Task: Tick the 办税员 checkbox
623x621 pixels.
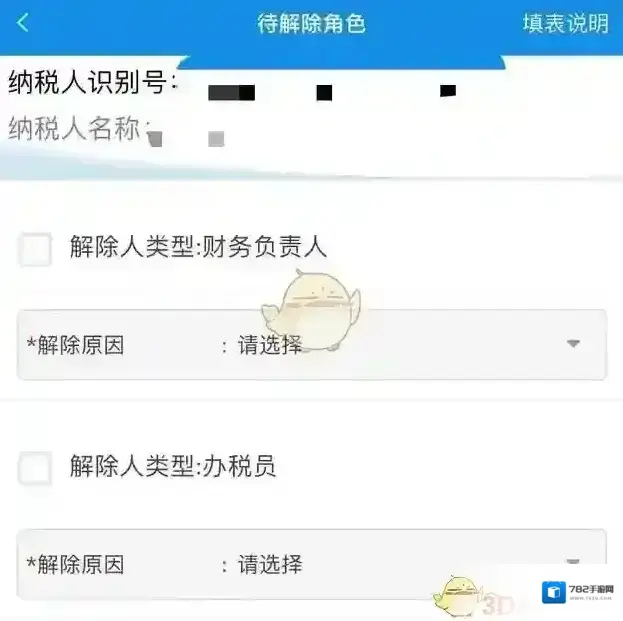Action: coord(35,468)
